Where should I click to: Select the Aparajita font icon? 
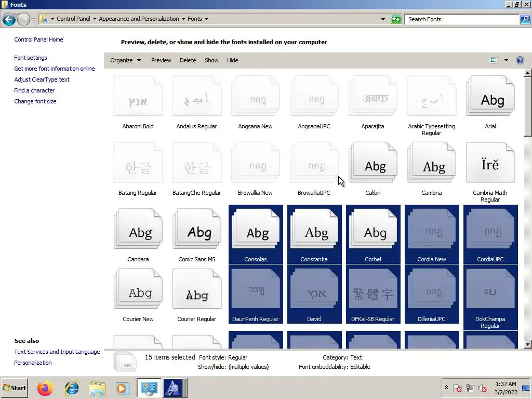coord(373,96)
